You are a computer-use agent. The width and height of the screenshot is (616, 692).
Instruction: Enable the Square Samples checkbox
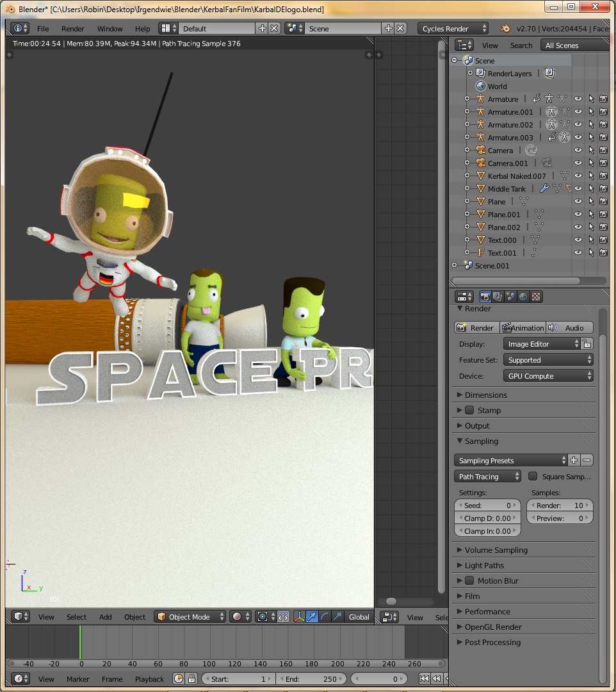tap(533, 476)
